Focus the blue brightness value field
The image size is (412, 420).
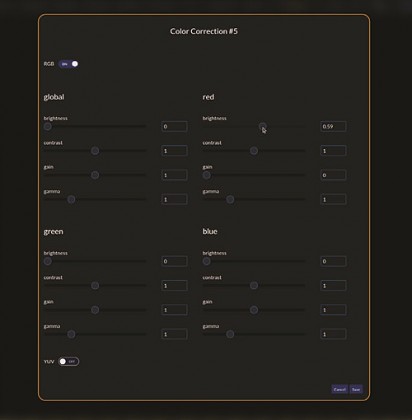pyautogui.click(x=333, y=261)
